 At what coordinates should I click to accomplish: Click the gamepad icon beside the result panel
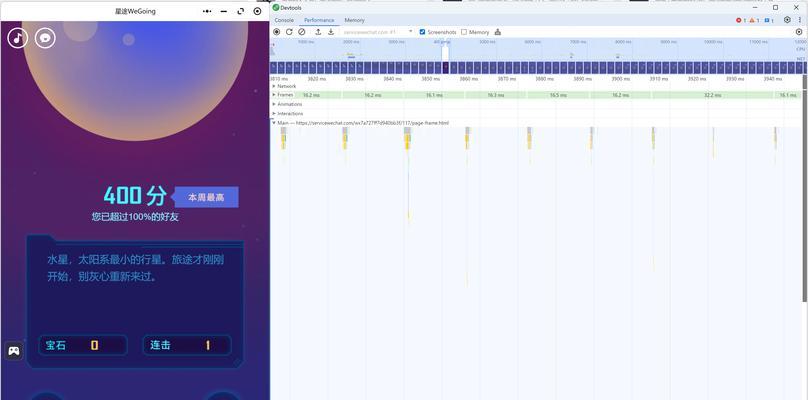point(14,351)
